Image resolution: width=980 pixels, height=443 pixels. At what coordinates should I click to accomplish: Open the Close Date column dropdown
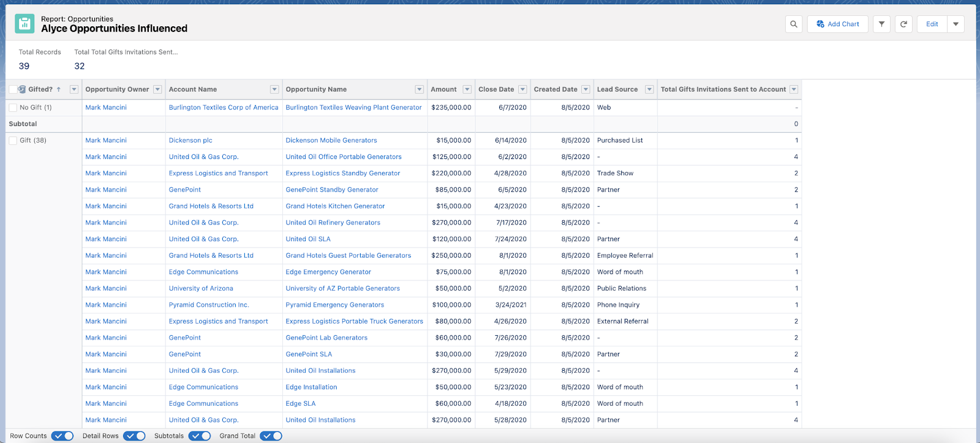point(522,89)
